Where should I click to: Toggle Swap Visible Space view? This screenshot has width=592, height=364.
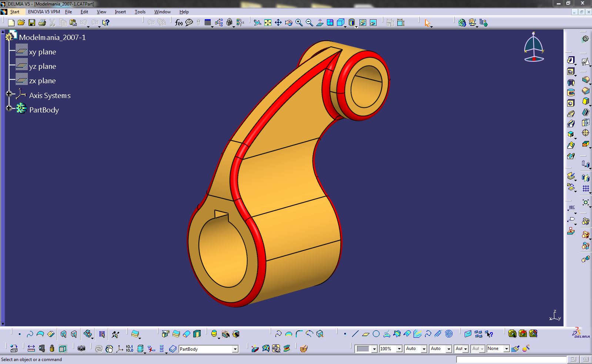click(x=373, y=23)
